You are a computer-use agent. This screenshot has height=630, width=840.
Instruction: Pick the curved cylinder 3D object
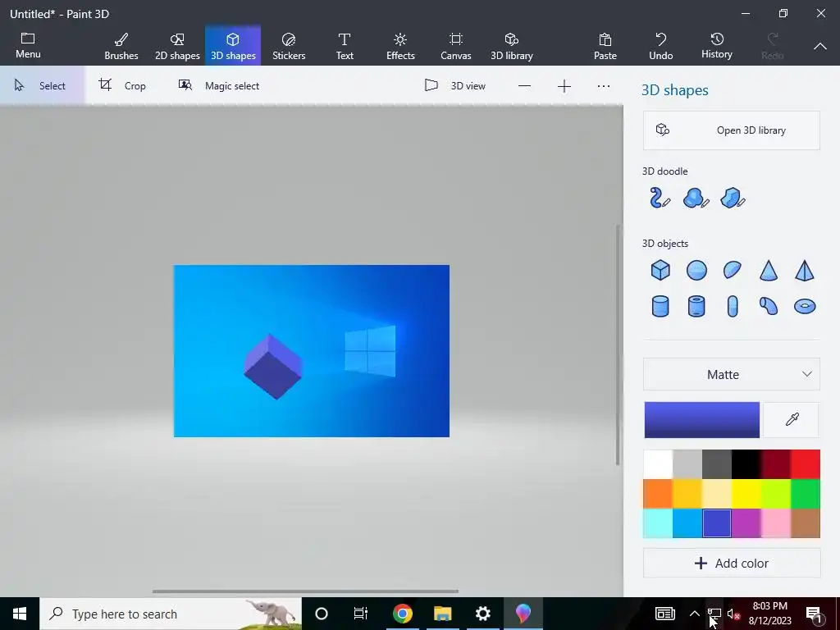point(769,307)
